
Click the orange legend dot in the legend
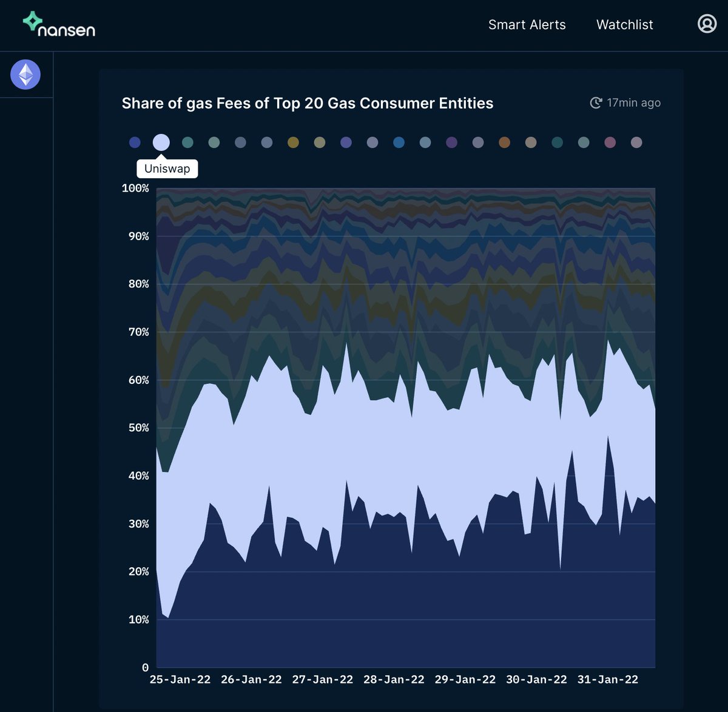(x=504, y=142)
